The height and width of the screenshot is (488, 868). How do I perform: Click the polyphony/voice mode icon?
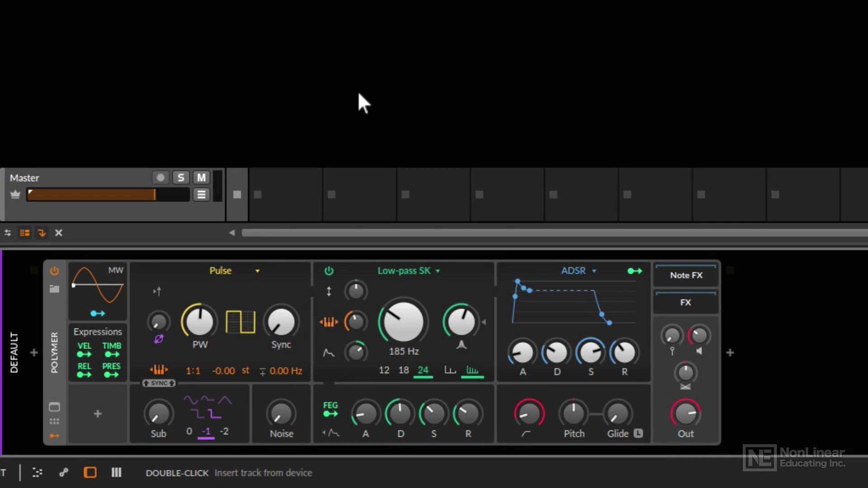(x=54, y=421)
